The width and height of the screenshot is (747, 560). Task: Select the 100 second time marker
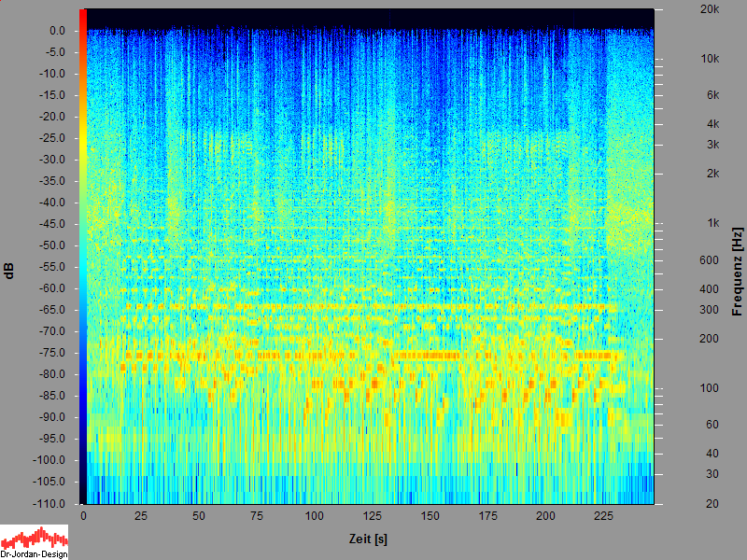click(x=314, y=516)
